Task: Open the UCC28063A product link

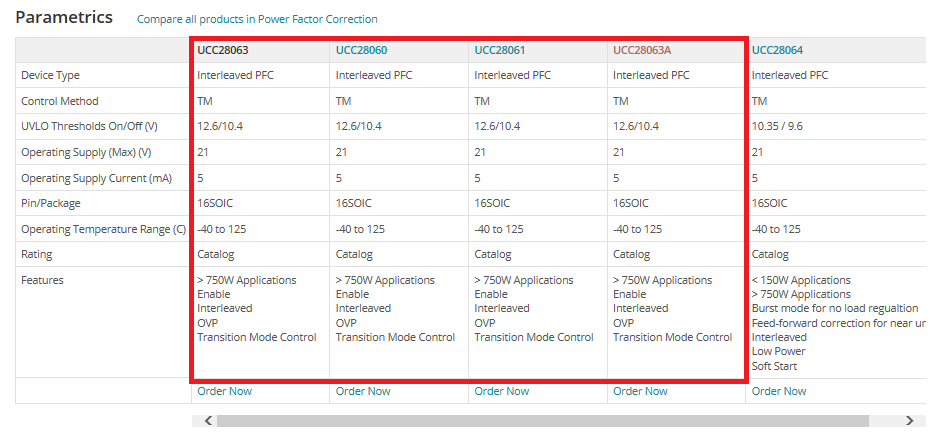Action: [642, 50]
